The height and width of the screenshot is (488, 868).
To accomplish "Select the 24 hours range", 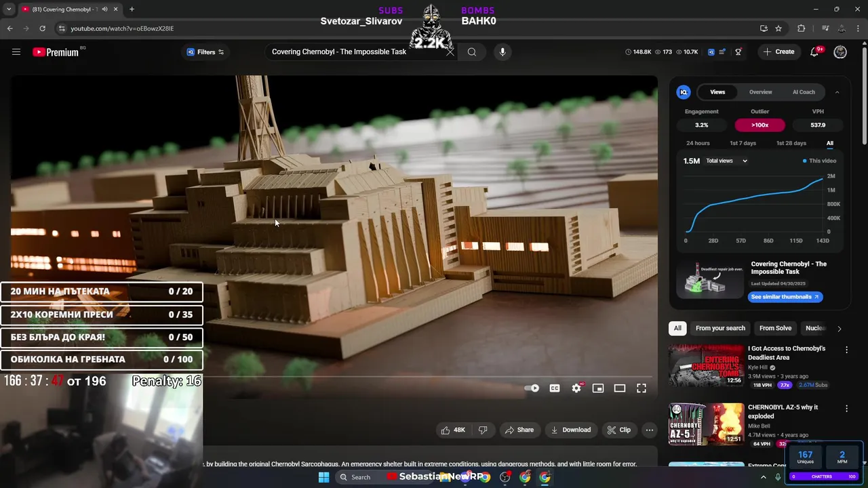I will [698, 143].
